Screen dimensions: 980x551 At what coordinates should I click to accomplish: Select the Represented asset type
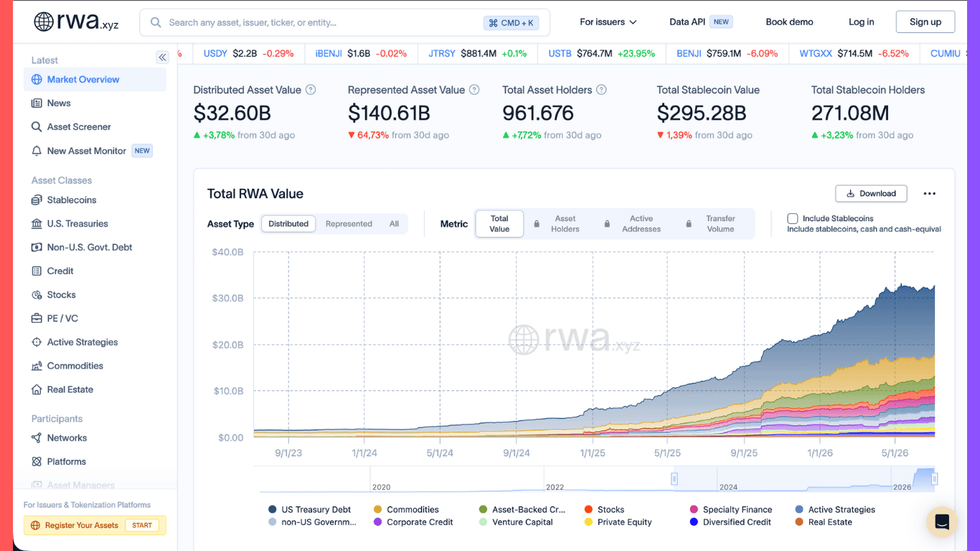click(349, 224)
